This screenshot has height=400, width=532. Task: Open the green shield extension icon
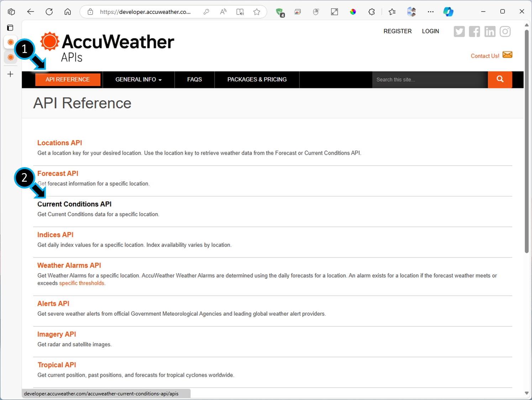[280, 12]
